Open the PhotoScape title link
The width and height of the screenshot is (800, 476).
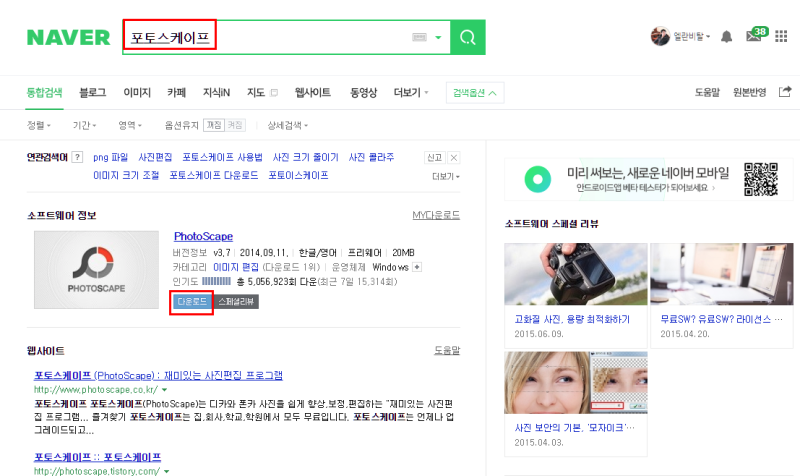[204, 236]
